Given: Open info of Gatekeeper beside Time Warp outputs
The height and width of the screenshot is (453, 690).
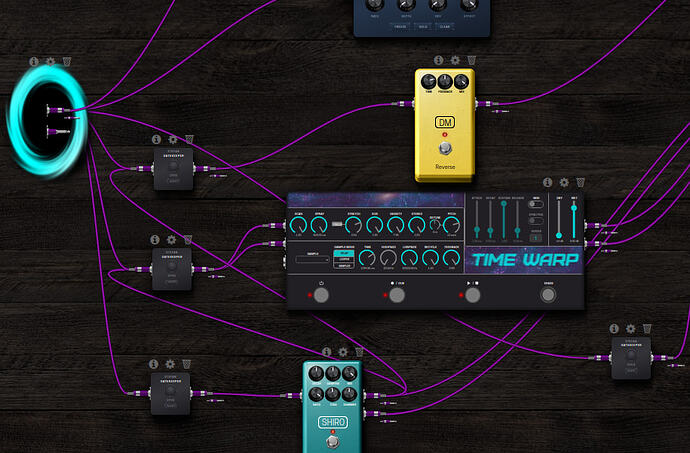Looking at the screenshot, I should (614, 328).
